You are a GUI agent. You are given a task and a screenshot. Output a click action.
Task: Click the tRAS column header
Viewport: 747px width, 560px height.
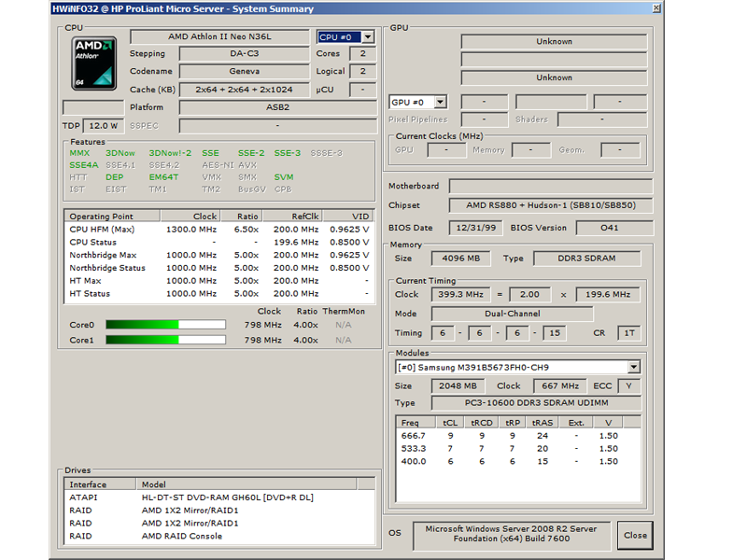pos(543,423)
